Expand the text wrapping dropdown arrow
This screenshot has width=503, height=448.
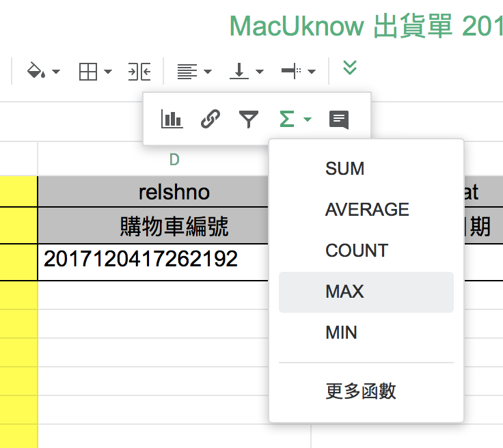tap(312, 72)
